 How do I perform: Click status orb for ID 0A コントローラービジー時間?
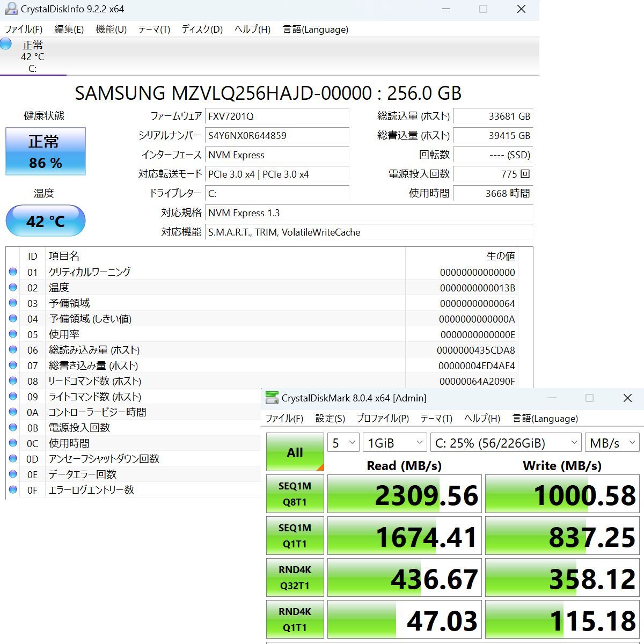point(13,412)
